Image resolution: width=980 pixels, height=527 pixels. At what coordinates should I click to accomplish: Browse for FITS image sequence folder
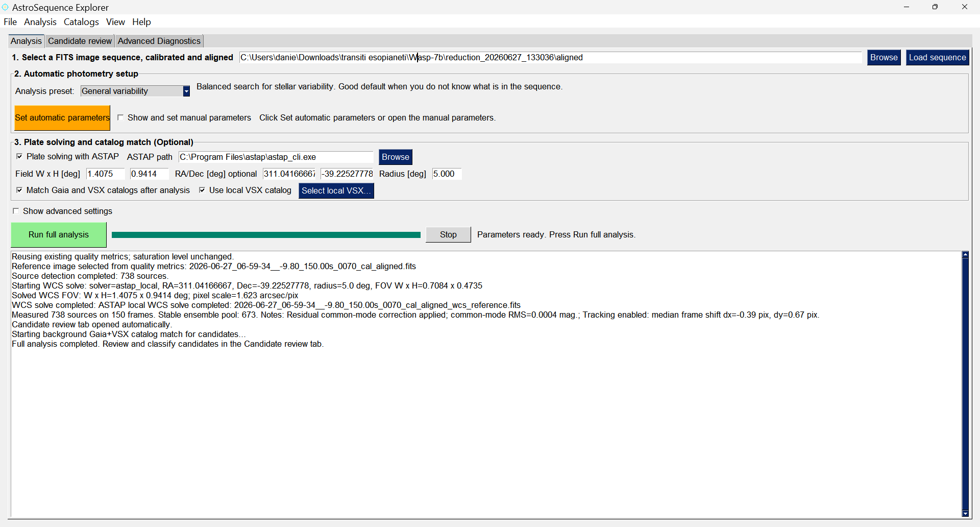point(884,57)
